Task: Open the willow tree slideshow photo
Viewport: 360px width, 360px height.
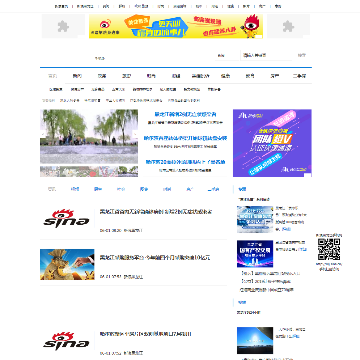Action: click(x=89, y=137)
